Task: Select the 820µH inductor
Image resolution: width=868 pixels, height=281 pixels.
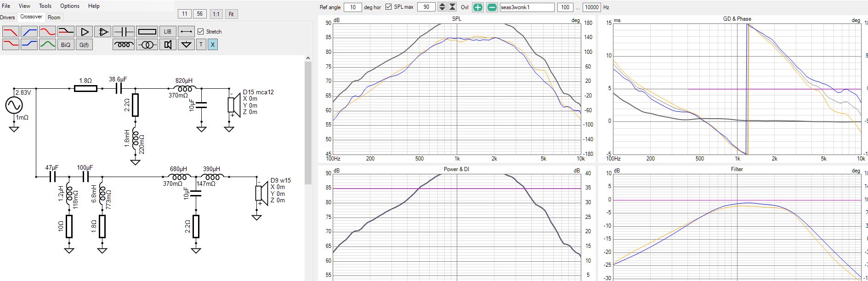Action: point(184,88)
